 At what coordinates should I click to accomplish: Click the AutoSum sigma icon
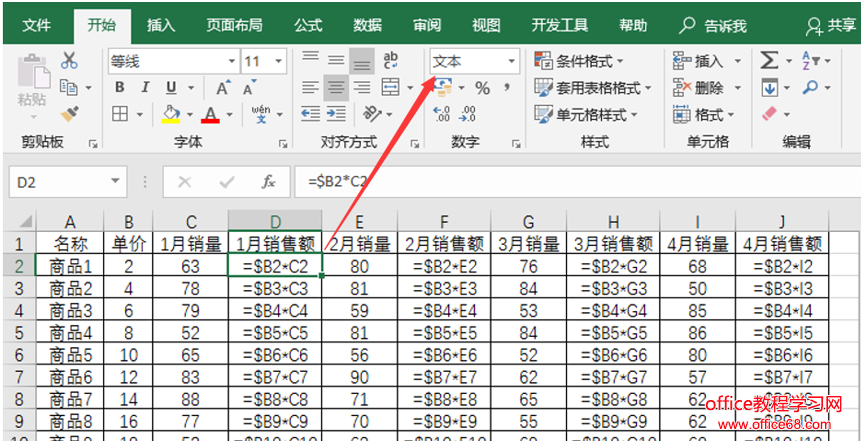point(769,60)
